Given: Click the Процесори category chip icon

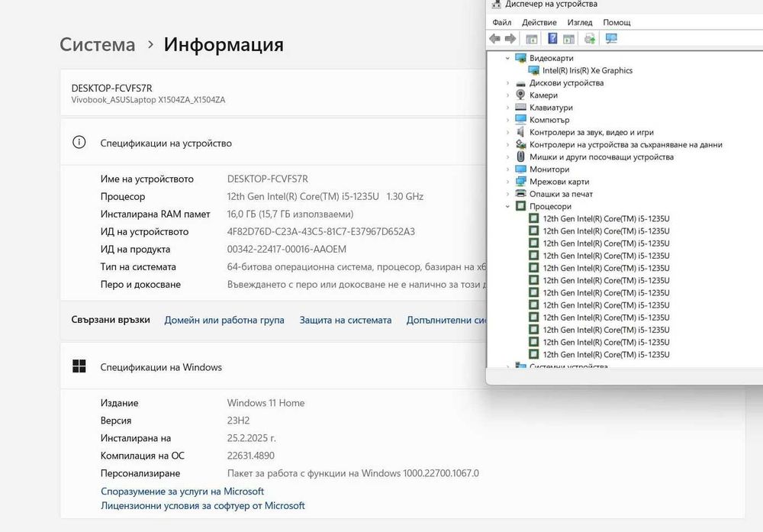Looking at the screenshot, I should click(x=520, y=206).
